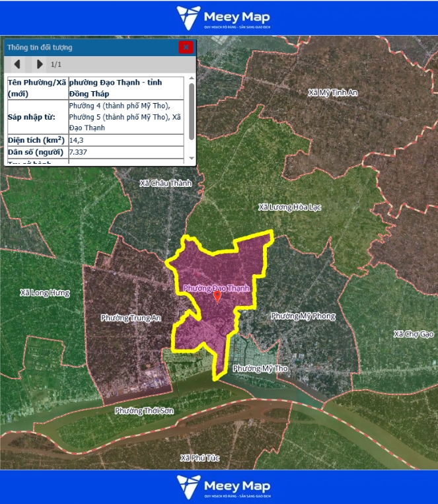This screenshot has height=504, width=438.
Task: Click the Phường Thới Sơn label on map
Action: (143, 411)
